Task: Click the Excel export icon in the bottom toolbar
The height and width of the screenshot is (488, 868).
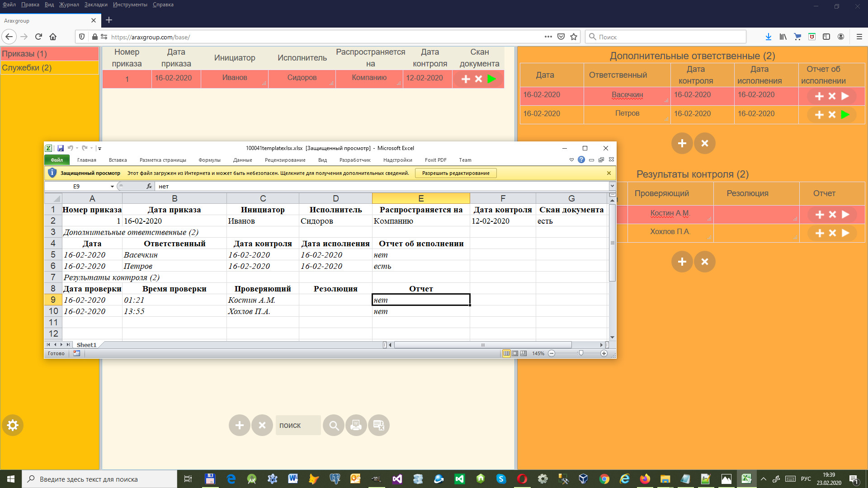Action: pyautogui.click(x=379, y=425)
